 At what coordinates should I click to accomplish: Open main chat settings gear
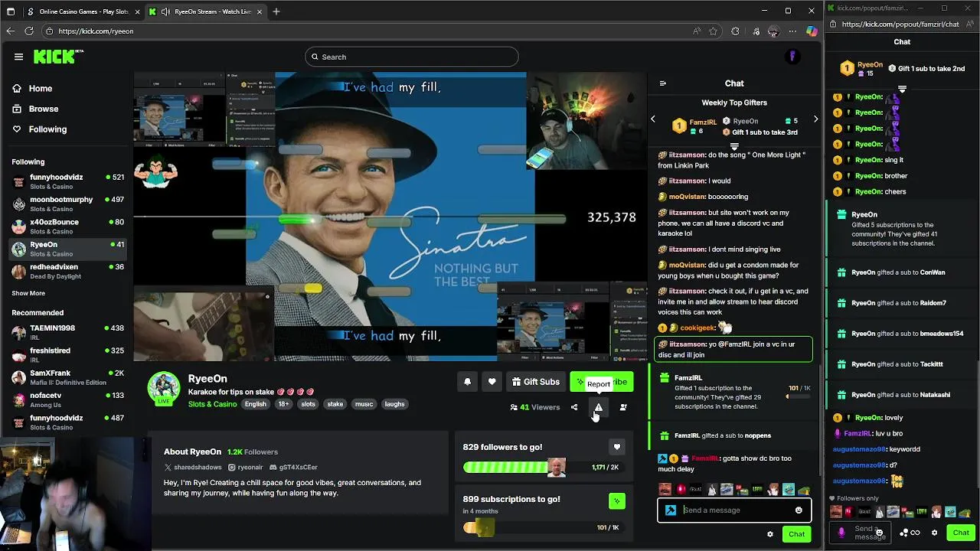click(x=770, y=534)
